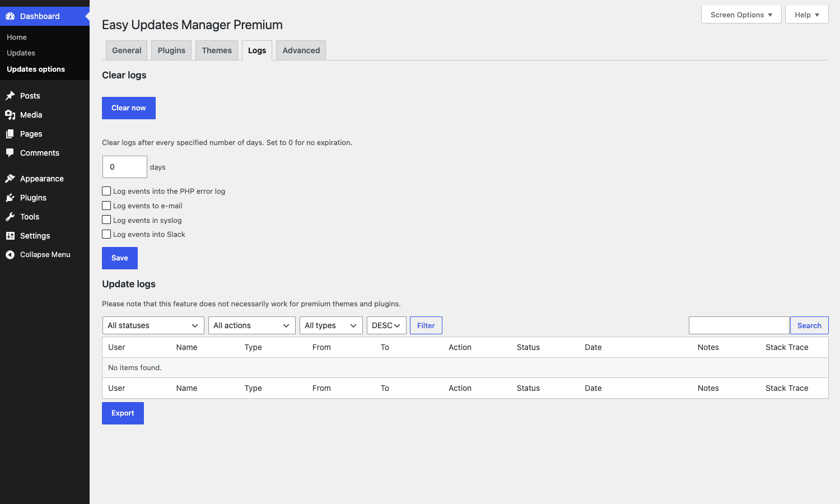Image resolution: width=840 pixels, height=504 pixels.
Task: Open the Tools menu label
Action: point(30,217)
